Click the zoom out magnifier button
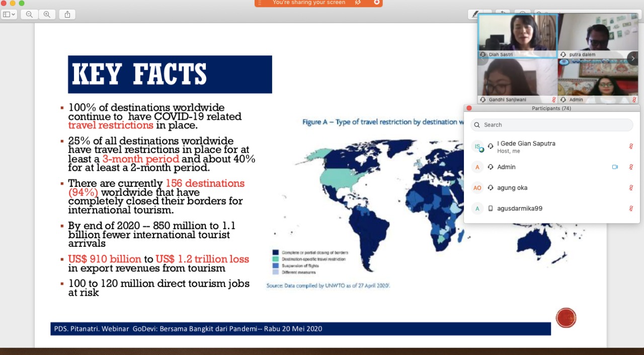Screen dimensions: 644x355 tap(29, 15)
